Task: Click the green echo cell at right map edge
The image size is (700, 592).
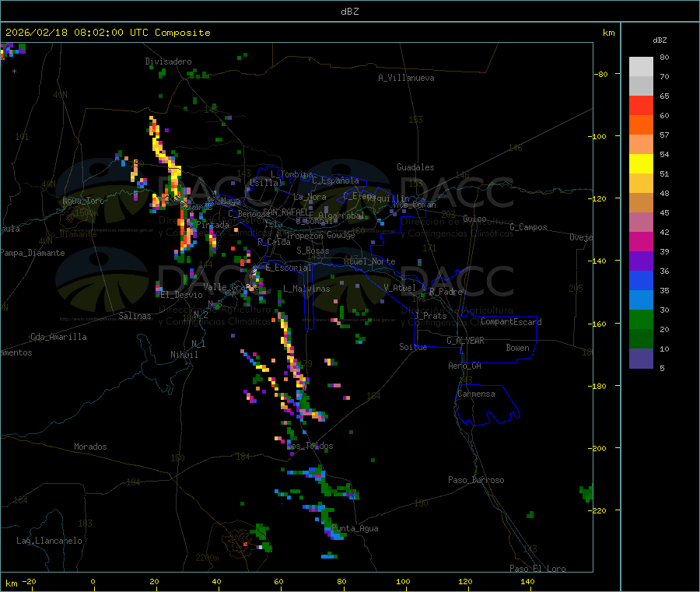Action: 586,493
